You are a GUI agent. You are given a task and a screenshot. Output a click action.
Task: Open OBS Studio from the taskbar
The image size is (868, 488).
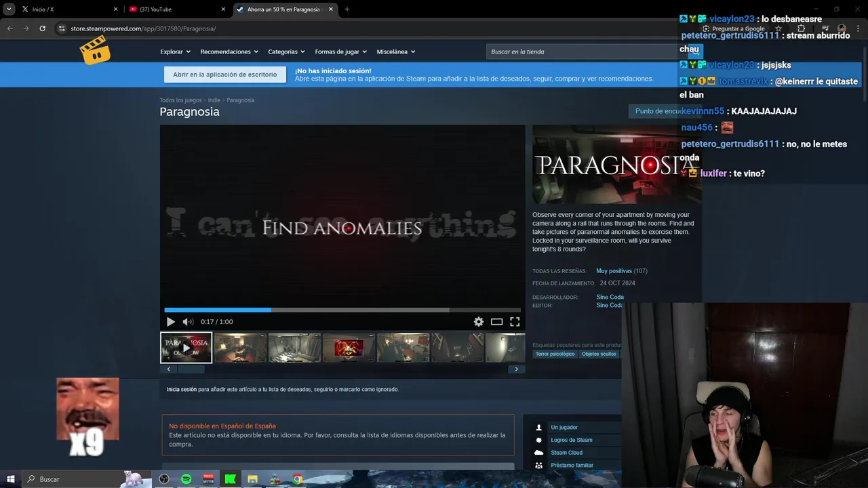[x=164, y=479]
